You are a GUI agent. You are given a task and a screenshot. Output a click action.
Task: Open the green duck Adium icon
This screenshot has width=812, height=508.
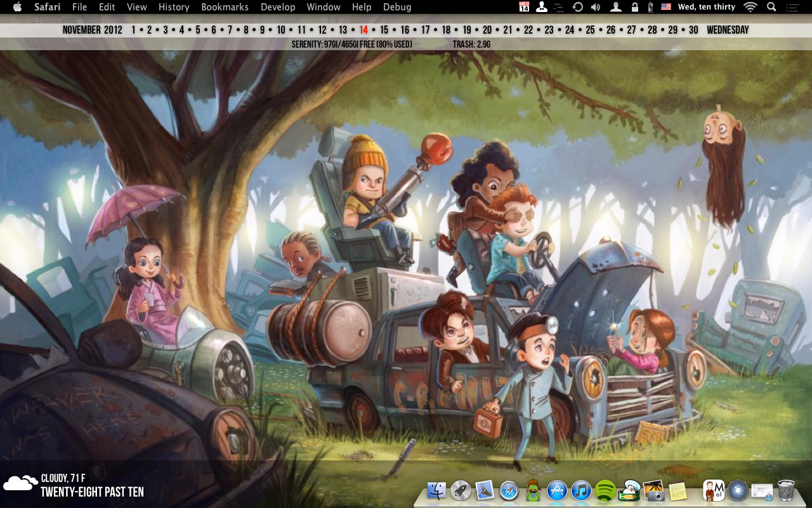click(x=534, y=491)
